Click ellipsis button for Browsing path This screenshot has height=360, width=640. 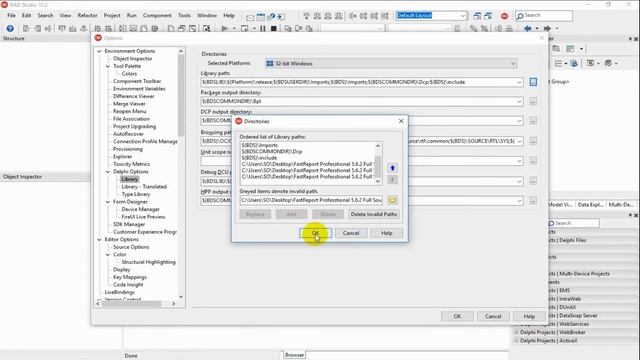(533, 141)
